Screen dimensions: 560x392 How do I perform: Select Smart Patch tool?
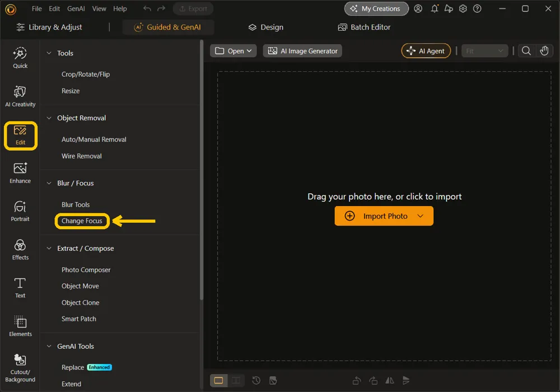pos(79,319)
